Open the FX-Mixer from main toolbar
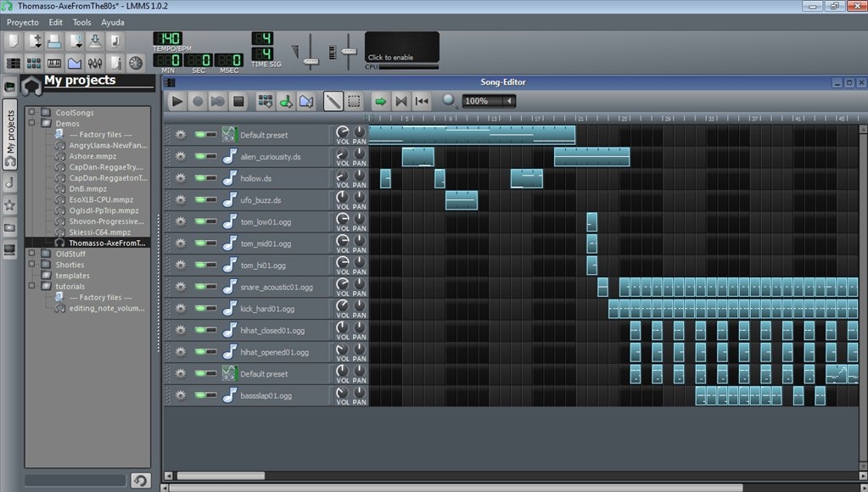 94,63
